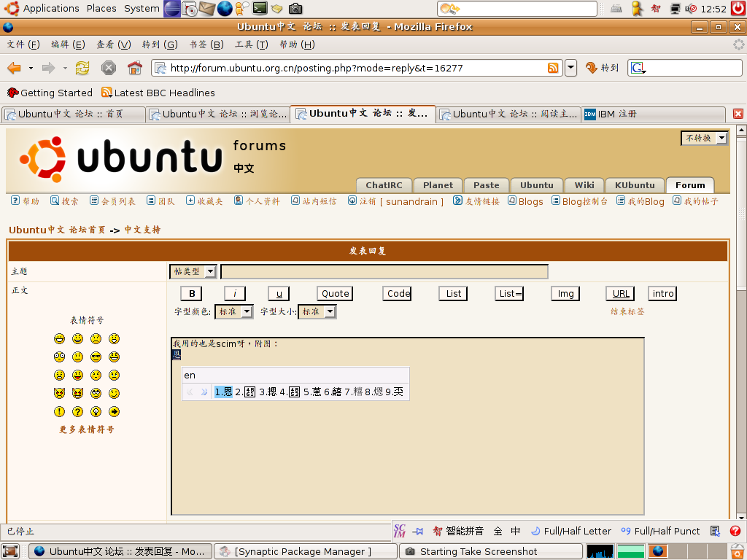Launch the screenshot camera icon in the top panel
This screenshot has height=560, width=747.
(295, 8)
